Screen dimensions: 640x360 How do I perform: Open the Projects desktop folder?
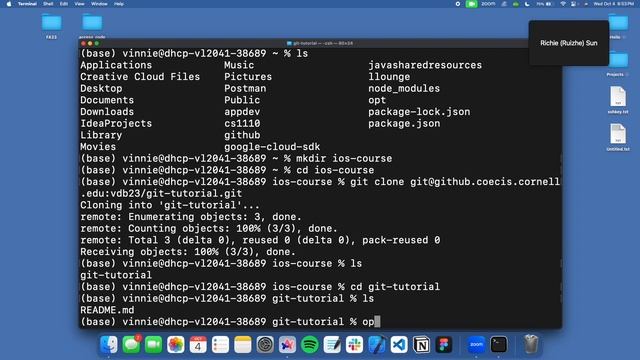click(618, 63)
